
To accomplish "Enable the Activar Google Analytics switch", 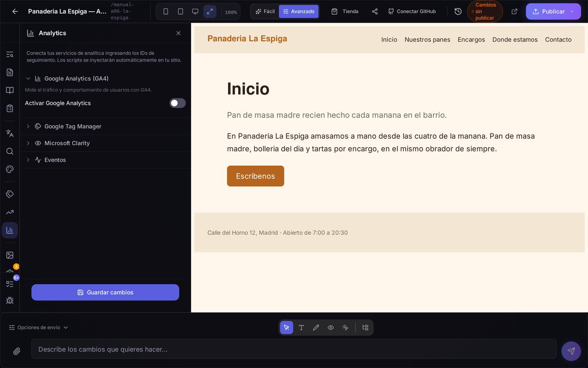I will 177,103.
